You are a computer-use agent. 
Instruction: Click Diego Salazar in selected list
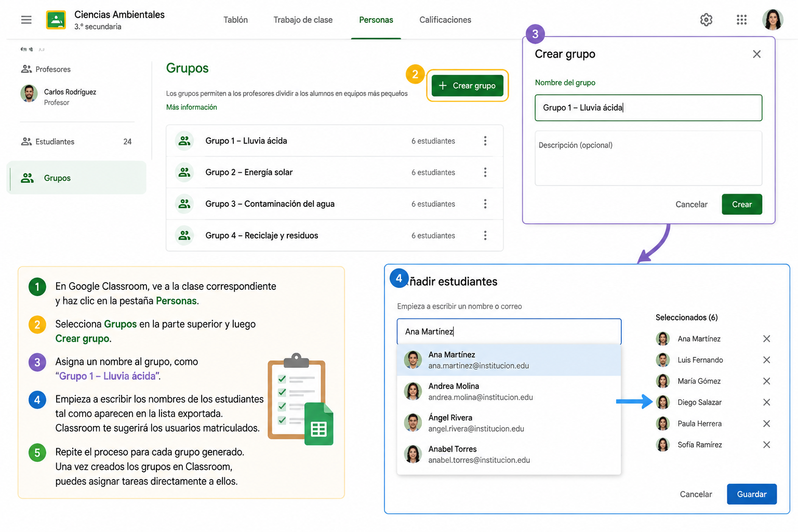699,402
